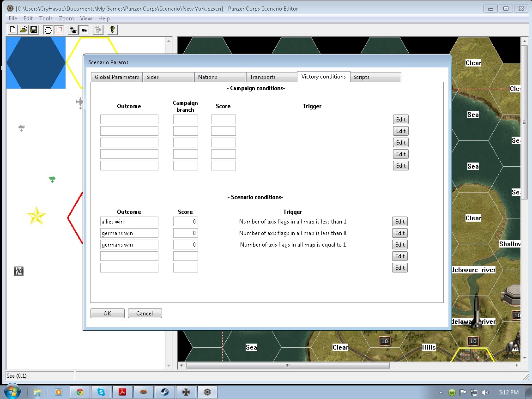Screen dimensions: 532x399
Task: Select the blue hexagon tile in the palette
Action: coord(36,62)
